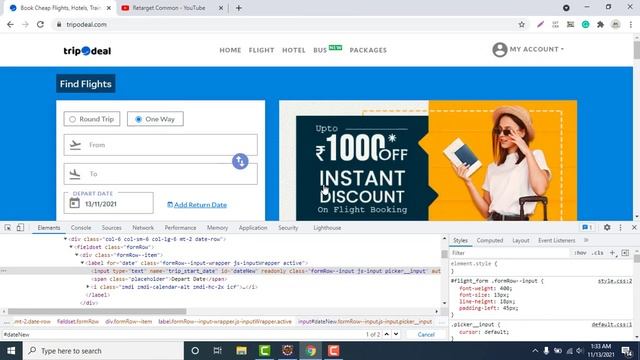
Task: Click the browser forward arrow
Action: (25, 24)
